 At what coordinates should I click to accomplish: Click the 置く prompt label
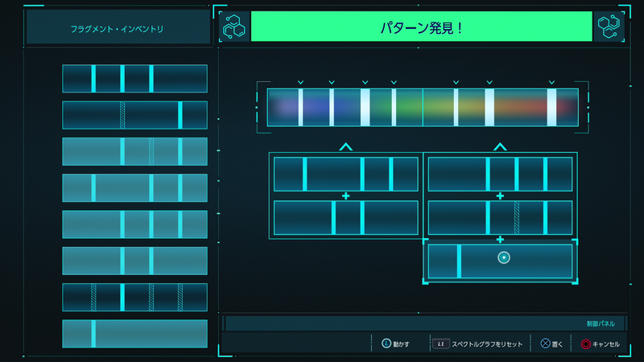[557, 344]
